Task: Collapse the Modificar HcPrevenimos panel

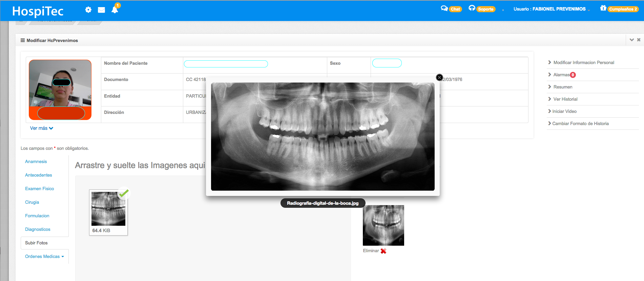Action: pyautogui.click(x=631, y=40)
